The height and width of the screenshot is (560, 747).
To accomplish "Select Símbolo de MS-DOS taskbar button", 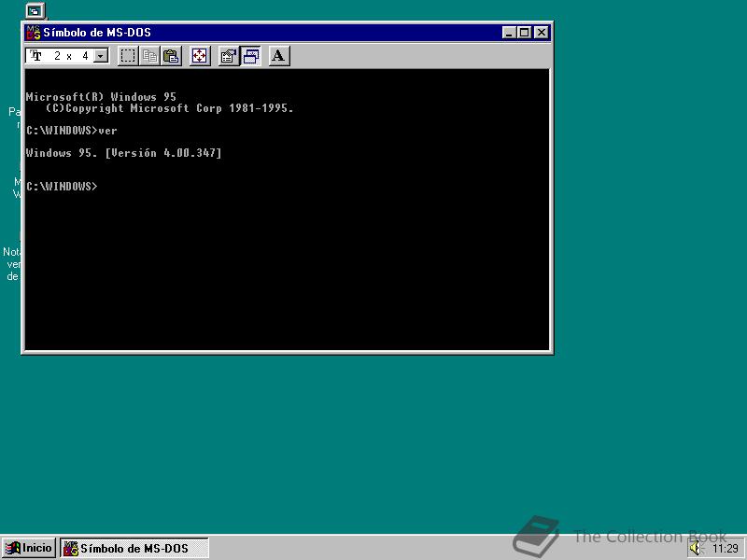I will tap(134, 548).
